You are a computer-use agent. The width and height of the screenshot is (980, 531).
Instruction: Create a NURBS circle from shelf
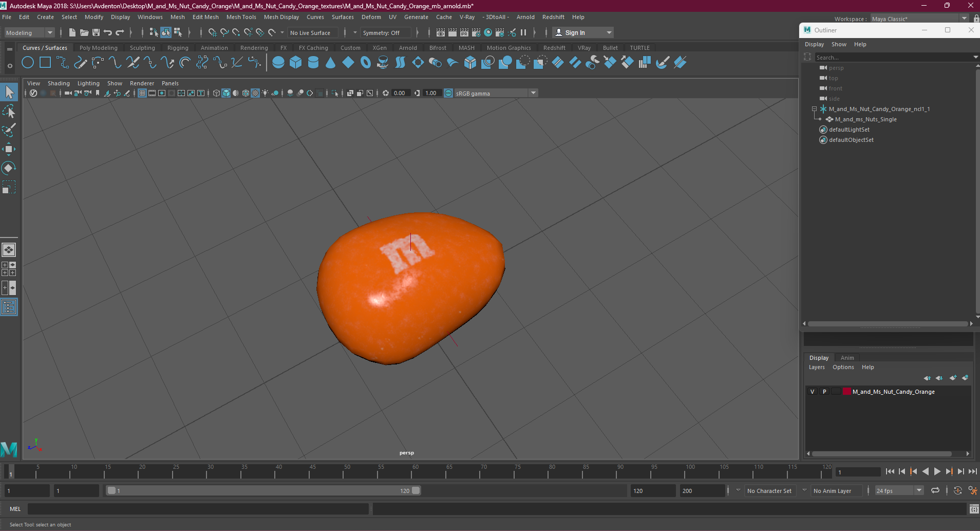tap(28, 63)
